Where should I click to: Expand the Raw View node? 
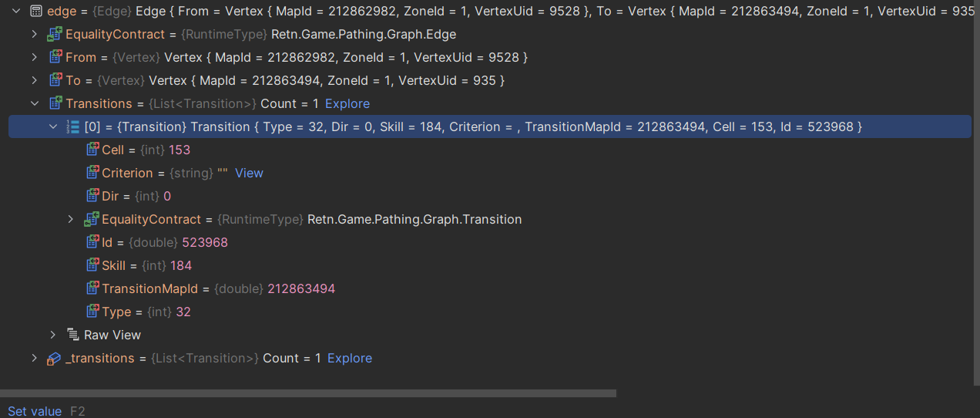[x=52, y=335]
